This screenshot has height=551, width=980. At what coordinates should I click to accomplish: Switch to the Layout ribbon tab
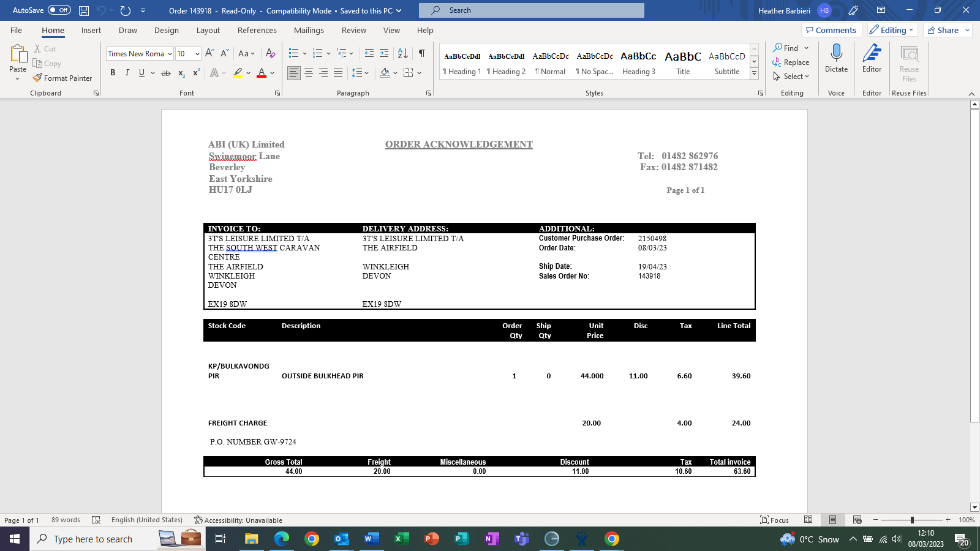coord(208,30)
